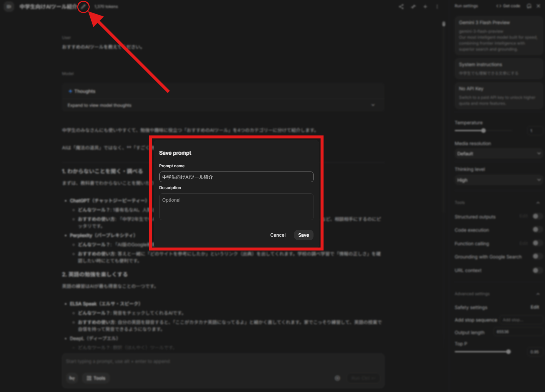Click Cancel in the Save prompt dialog
Viewport: 545px width, 392px height.
(278, 235)
